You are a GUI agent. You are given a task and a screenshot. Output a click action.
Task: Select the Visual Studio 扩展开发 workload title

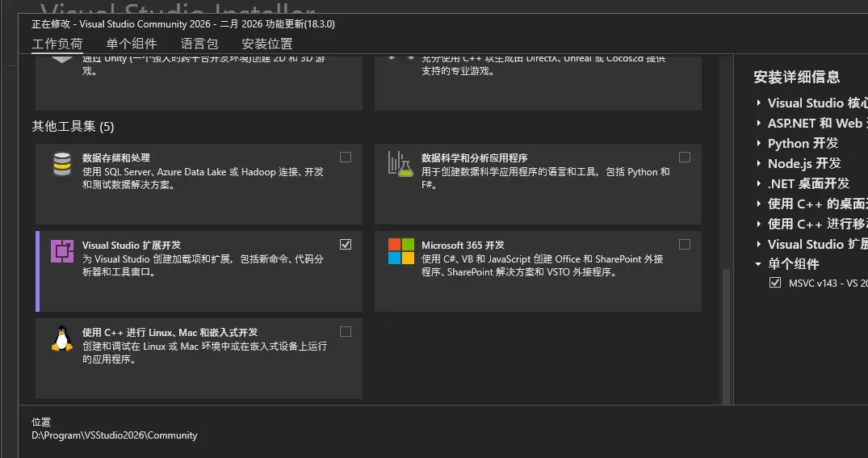tap(132, 245)
